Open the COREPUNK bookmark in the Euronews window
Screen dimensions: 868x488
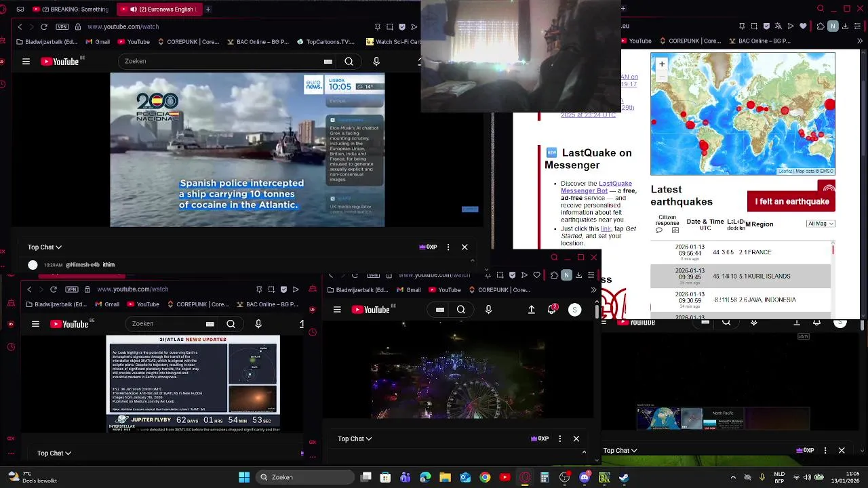coord(189,41)
